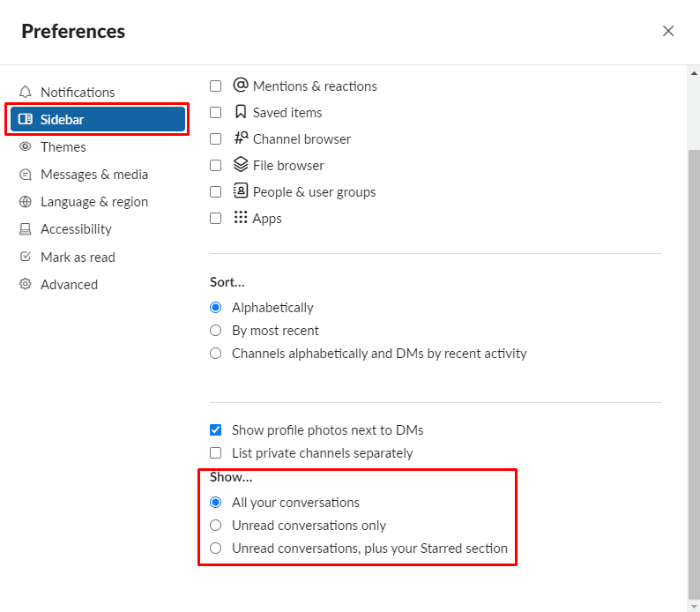This screenshot has height=612, width=700.
Task: Click the Notifications bell icon
Action: (x=26, y=92)
